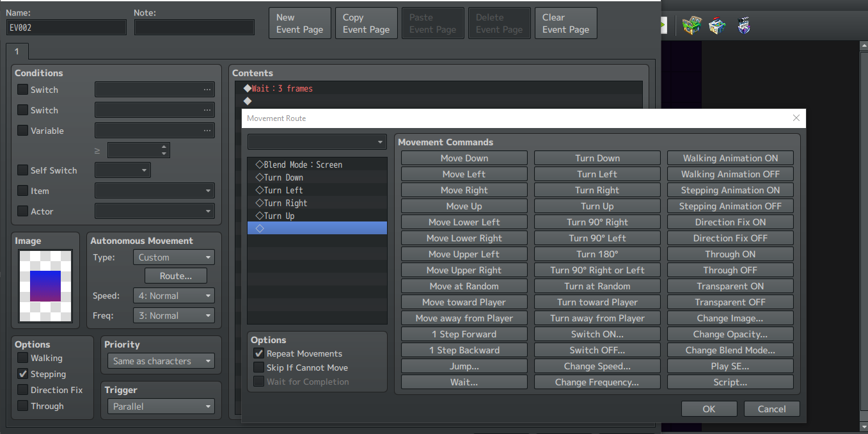Image resolution: width=868 pixels, height=434 pixels.
Task: Click the Route... button
Action: (x=176, y=276)
